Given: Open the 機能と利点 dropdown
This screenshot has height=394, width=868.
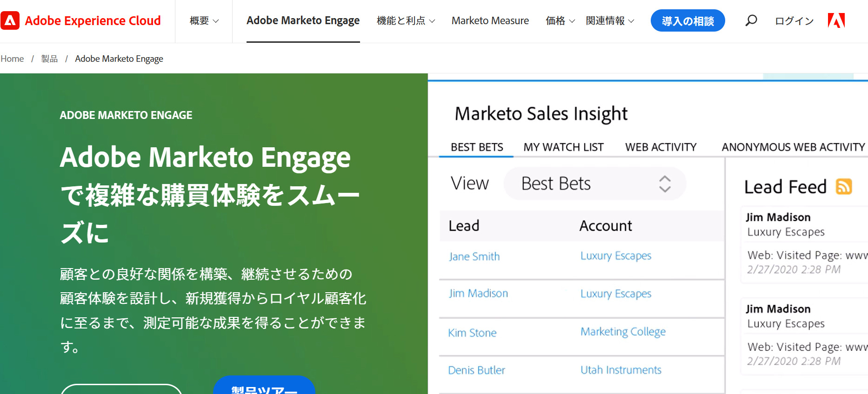Looking at the screenshot, I should 405,20.
